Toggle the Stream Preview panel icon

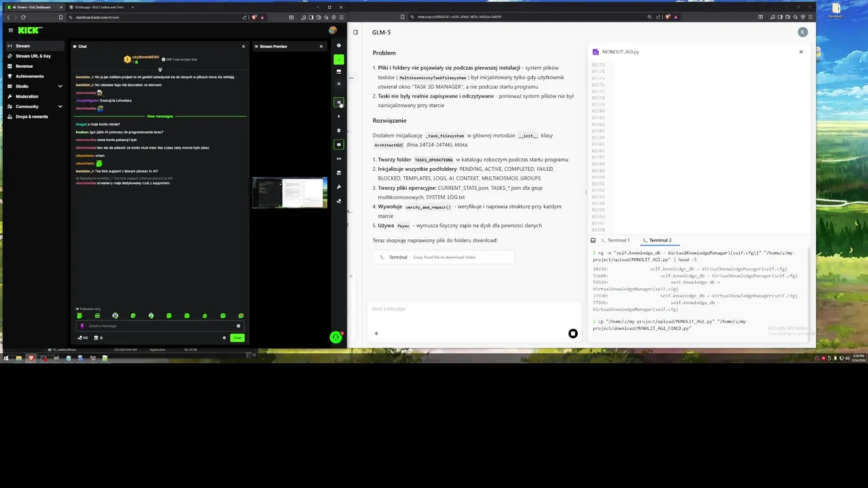pos(338,102)
